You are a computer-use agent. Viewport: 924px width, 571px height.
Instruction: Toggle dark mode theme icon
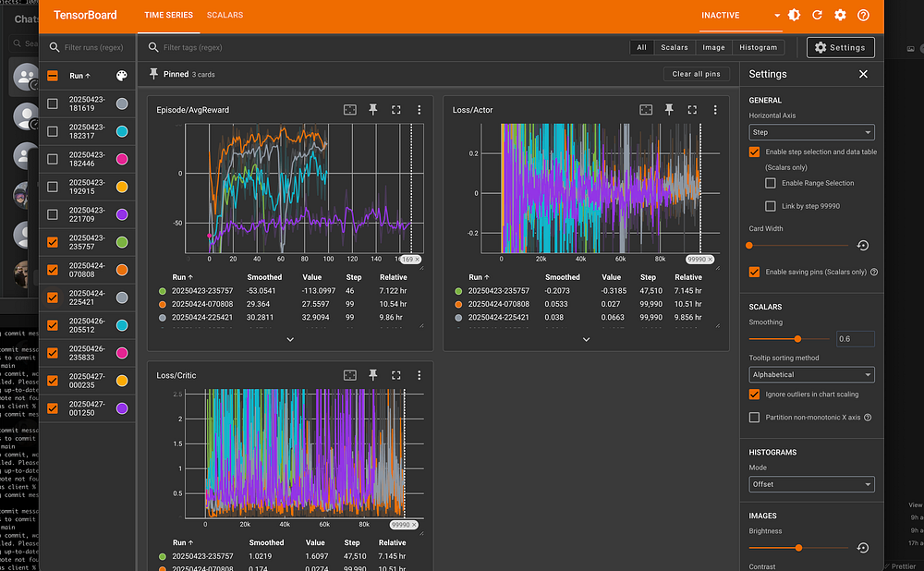[795, 16]
